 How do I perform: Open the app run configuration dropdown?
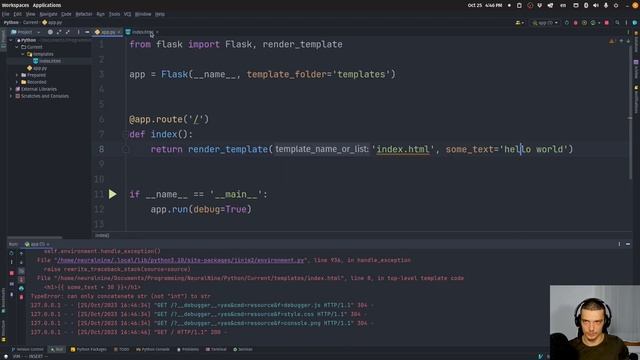(545, 23)
